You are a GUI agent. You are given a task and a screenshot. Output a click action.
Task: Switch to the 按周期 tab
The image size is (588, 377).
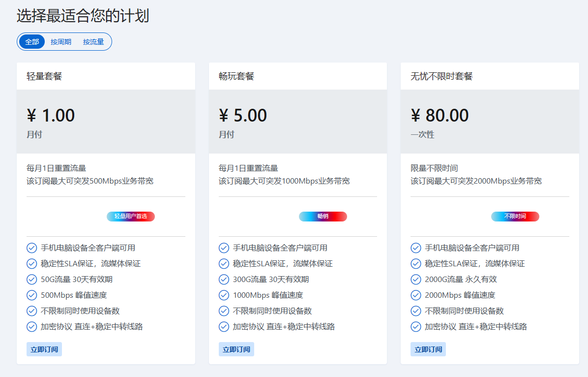(x=61, y=42)
